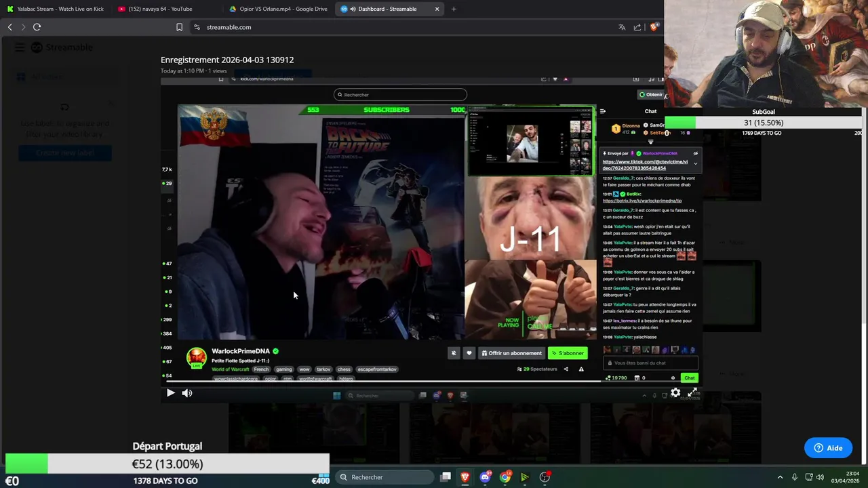Open Task View on the taskbar
The image size is (868, 488).
(x=446, y=477)
